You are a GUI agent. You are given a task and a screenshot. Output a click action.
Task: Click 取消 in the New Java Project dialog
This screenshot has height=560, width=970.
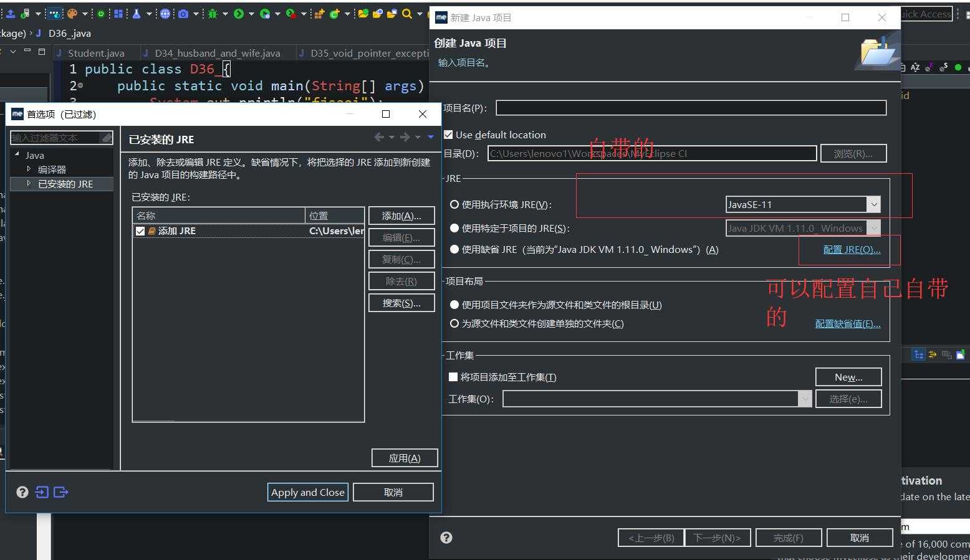(x=859, y=538)
